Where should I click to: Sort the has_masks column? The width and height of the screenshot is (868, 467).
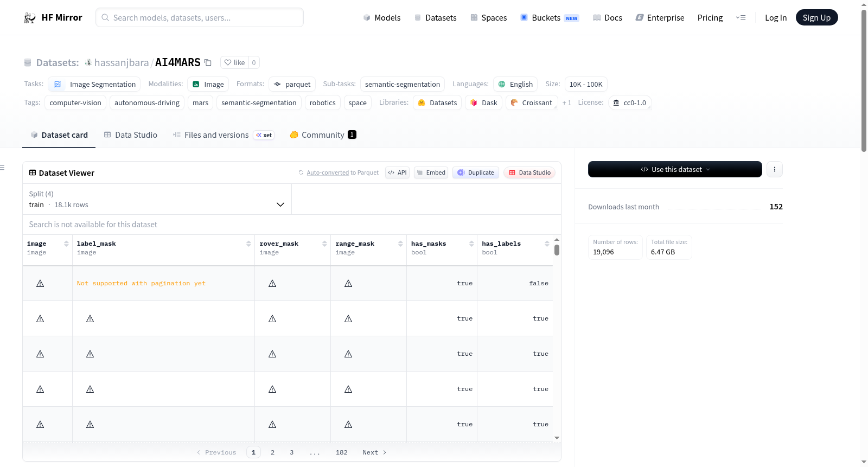471,244
